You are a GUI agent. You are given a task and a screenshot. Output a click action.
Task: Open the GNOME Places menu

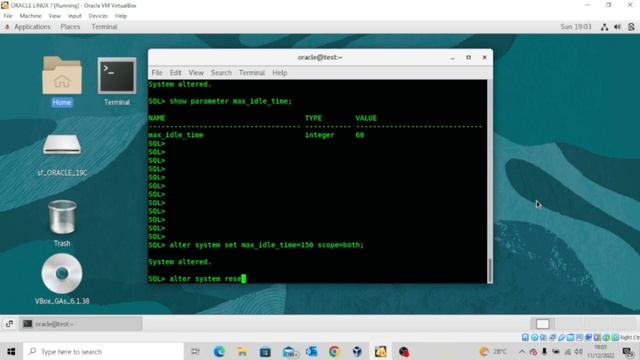[x=70, y=27]
